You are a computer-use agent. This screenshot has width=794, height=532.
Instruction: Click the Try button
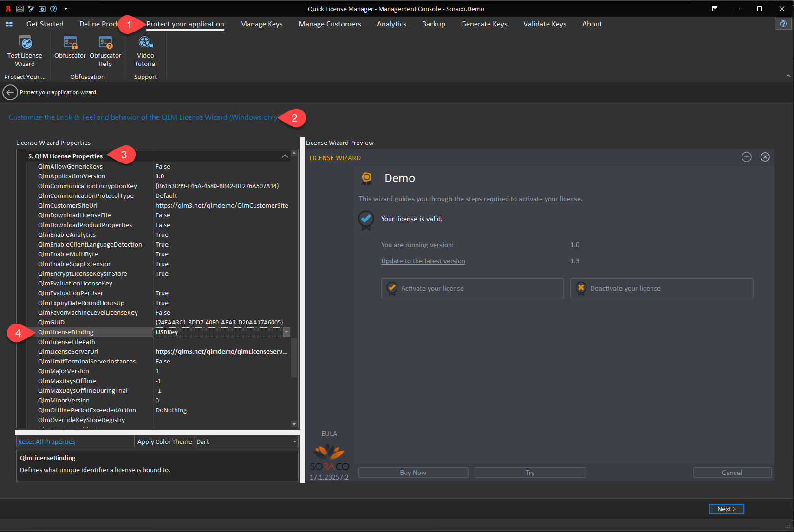530,473
